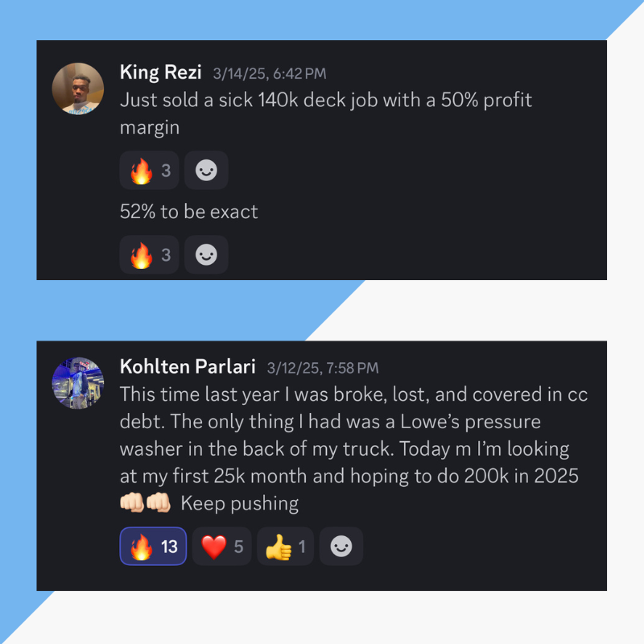Toggle fire reaction on 140k deck job message
The width and height of the screenshot is (644, 644).
point(149,170)
